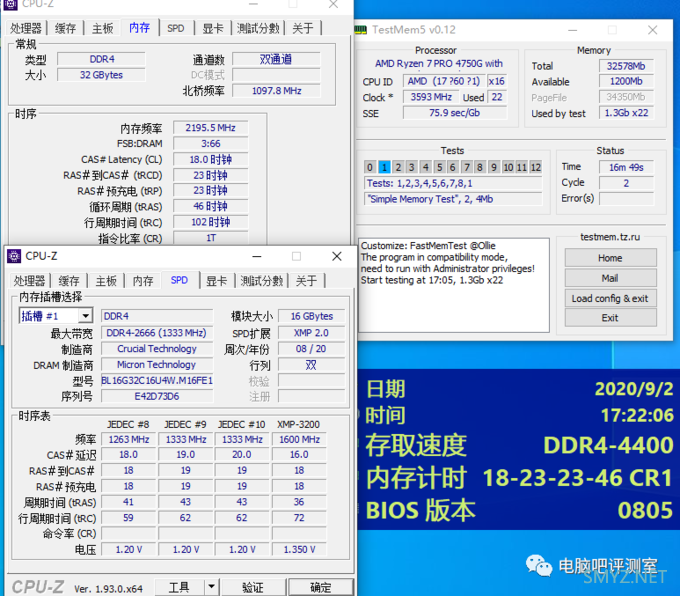Viewport: 680px width, 596px height.
Task: Click test number 0 box in TestMem5
Action: coord(370,167)
